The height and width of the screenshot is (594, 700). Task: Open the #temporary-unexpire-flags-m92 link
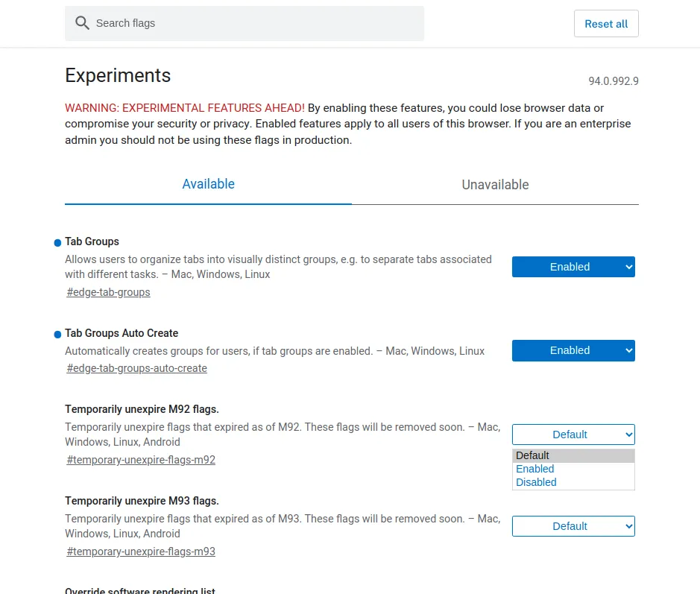[x=141, y=460]
